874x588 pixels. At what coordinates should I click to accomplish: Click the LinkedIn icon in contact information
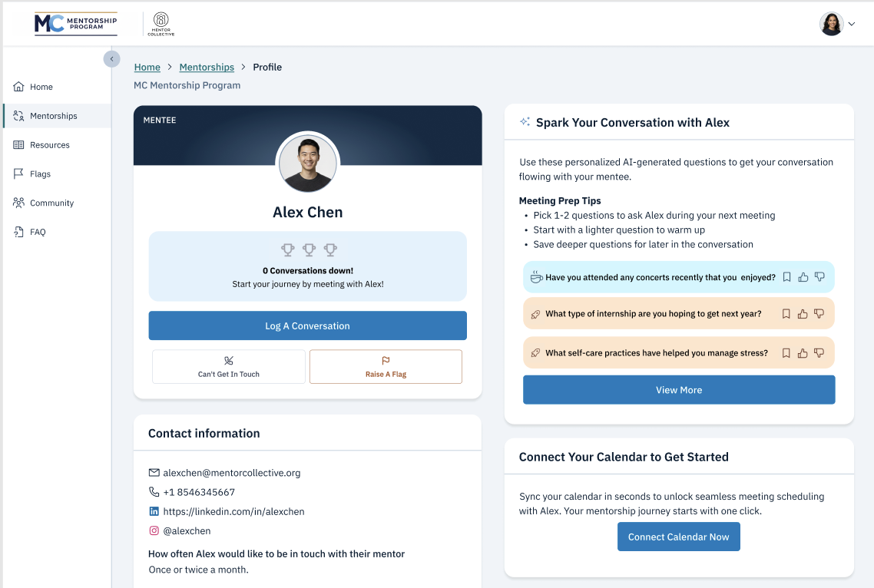pos(154,511)
